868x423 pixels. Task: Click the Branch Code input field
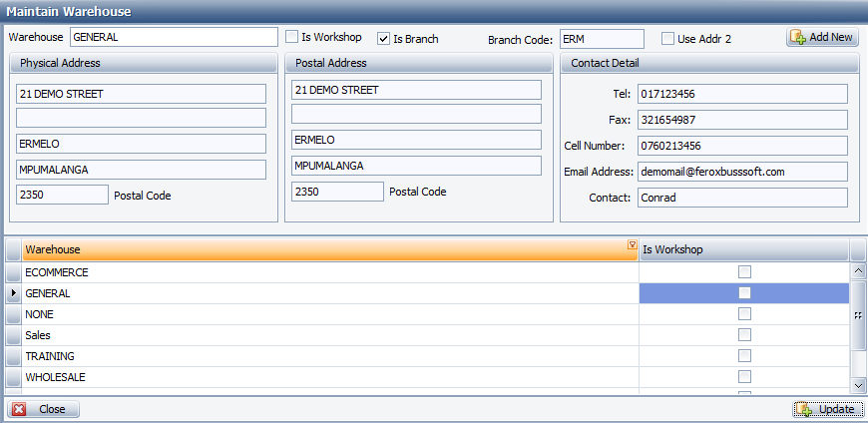point(602,39)
